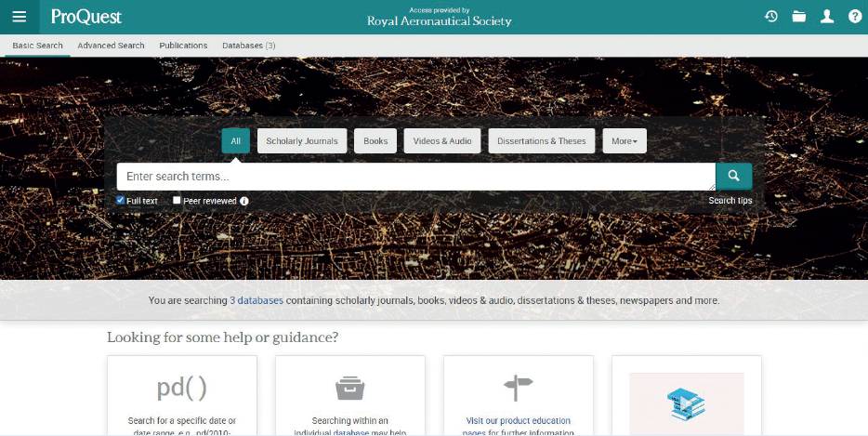
Task: Open the Search tips link
Action: click(x=730, y=201)
